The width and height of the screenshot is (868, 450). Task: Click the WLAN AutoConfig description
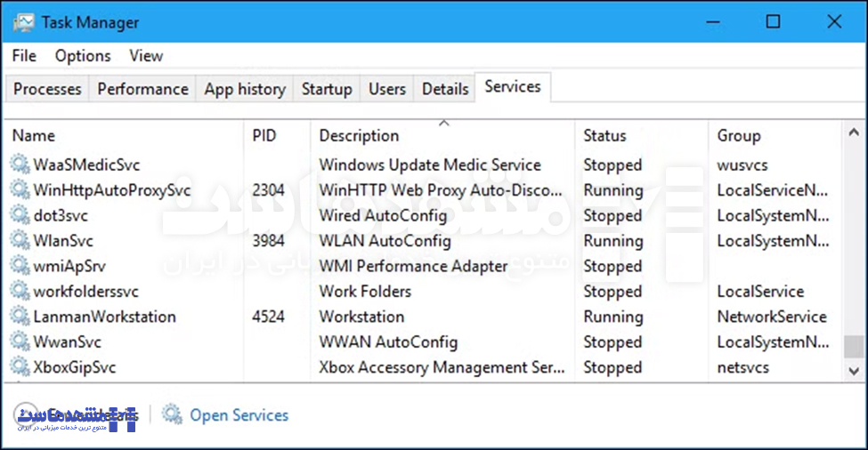pyautogui.click(x=385, y=241)
